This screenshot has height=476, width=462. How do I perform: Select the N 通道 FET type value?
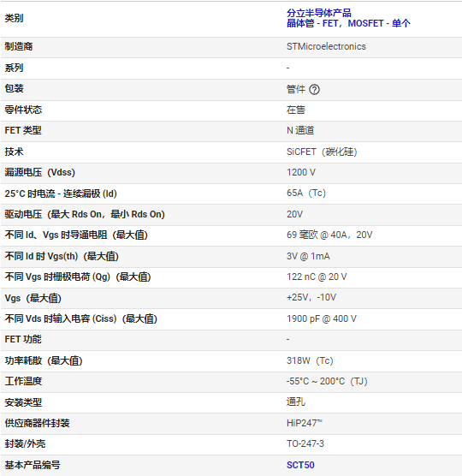pyautogui.click(x=300, y=130)
